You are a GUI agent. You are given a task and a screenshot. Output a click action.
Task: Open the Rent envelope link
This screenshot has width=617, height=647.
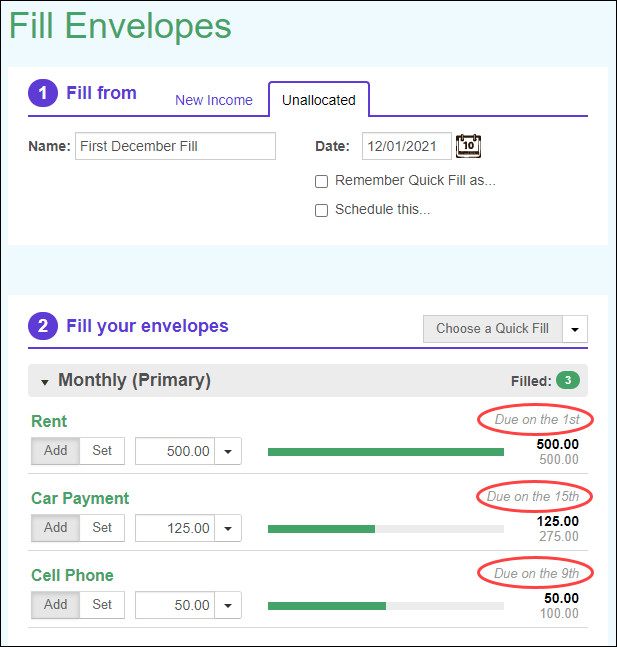(x=49, y=421)
